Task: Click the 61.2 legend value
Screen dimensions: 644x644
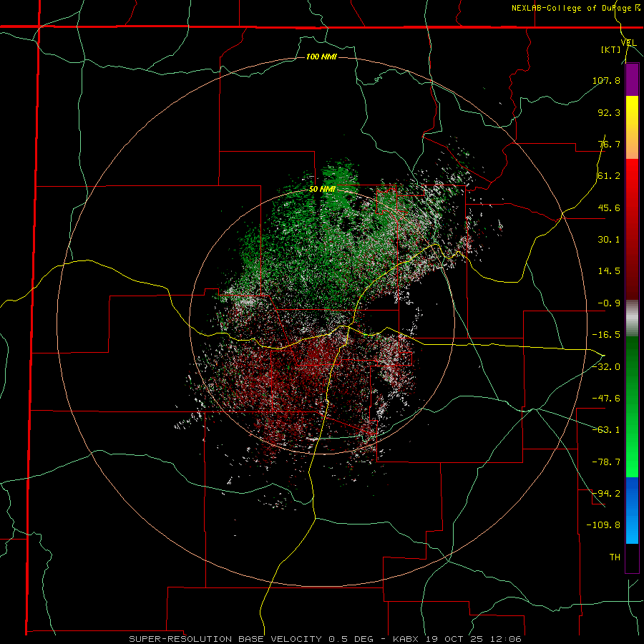Action: tap(609, 176)
